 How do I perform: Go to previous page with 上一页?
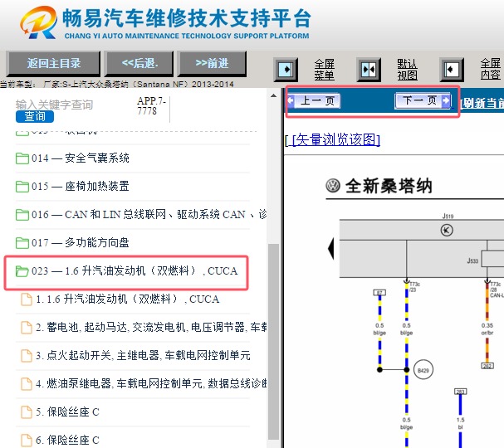[x=314, y=101]
